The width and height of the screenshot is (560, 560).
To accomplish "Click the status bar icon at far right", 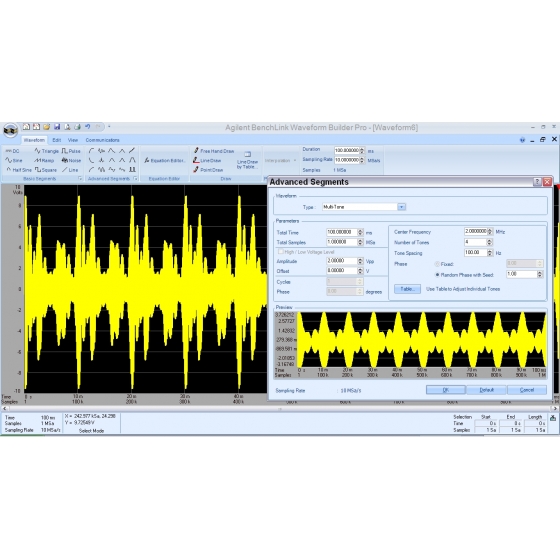I will 553,418.
